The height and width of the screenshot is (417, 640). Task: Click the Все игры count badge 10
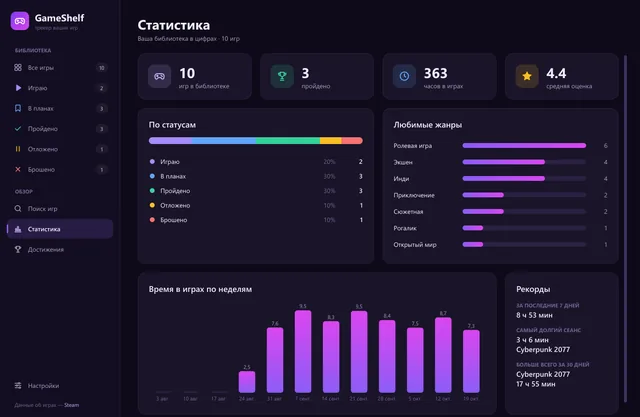pyautogui.click(x=102, y=68)
